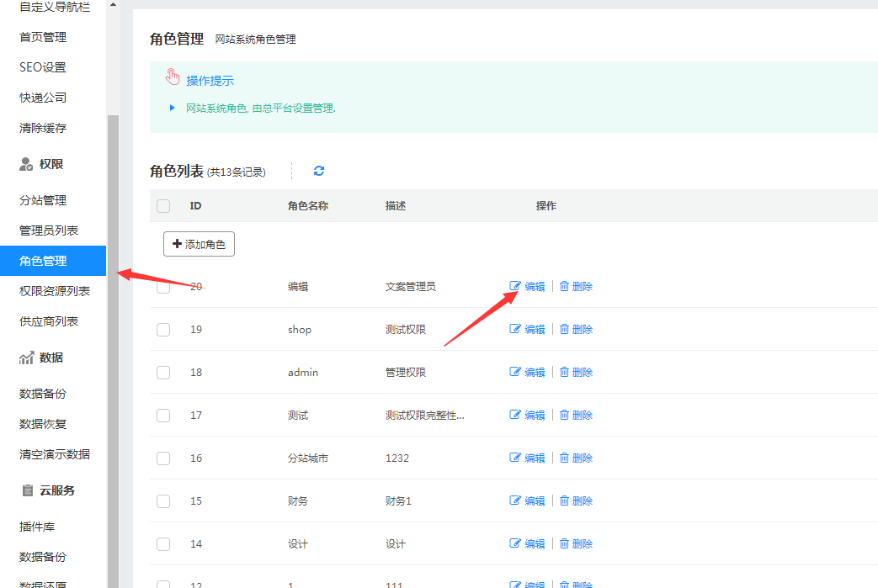This screenshot has width=878, height=588.
Task: Check the box for role ID 19
Action: [163, 330]
